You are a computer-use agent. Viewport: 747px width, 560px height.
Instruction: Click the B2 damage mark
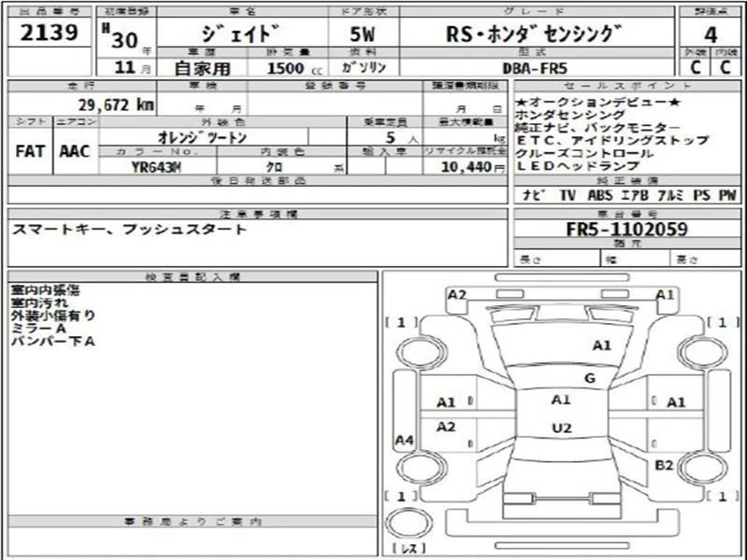point(664,465)
